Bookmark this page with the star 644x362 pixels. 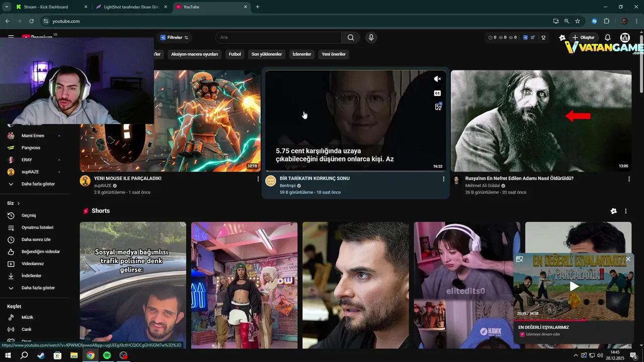(578, 21)
